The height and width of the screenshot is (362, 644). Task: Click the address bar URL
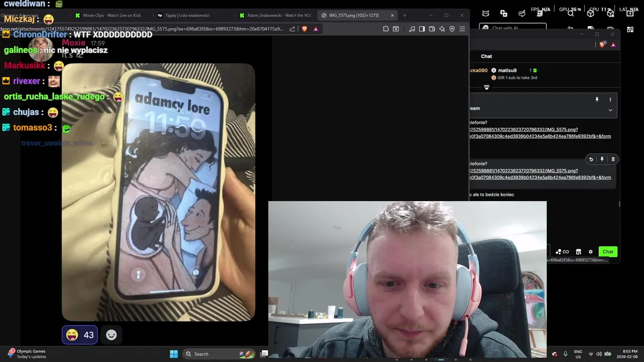point(142,29)
